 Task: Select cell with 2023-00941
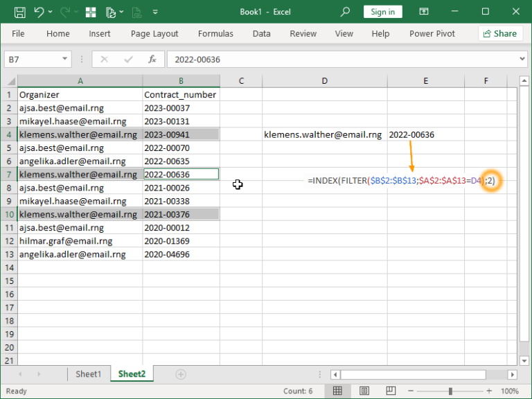pyautogui.click(x=181, y=134)
